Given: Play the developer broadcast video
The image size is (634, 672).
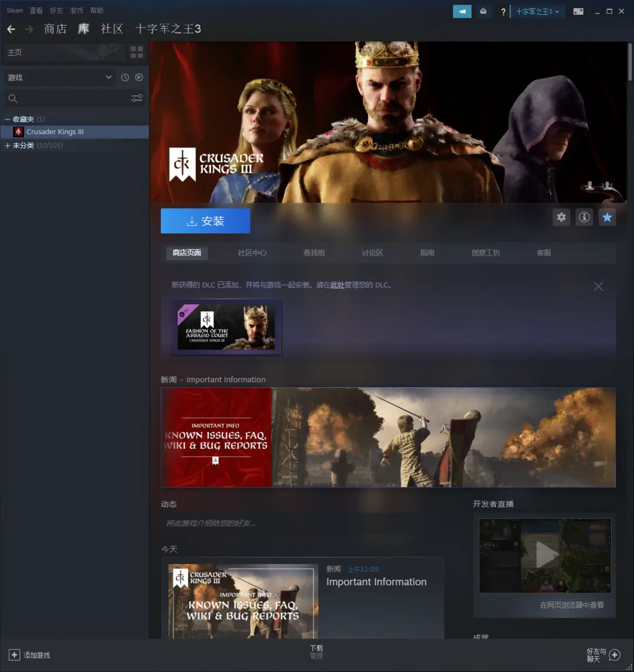Looking at the screenshot, I should [x=545, y=556].
